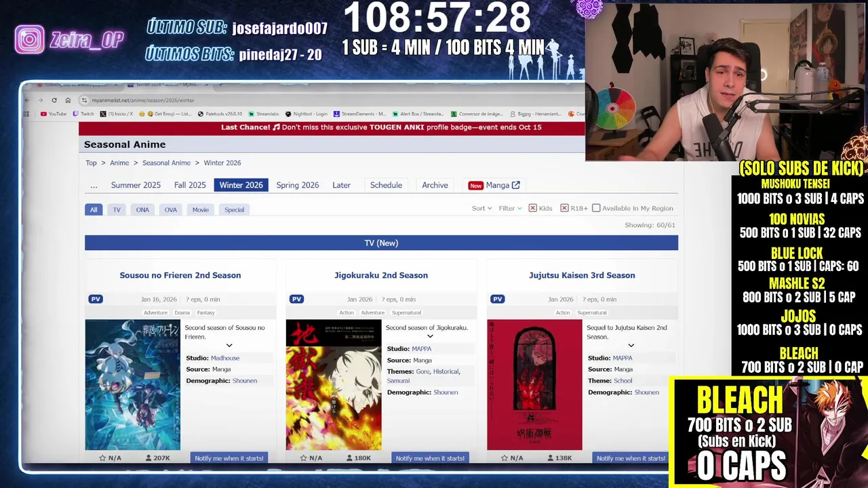Open the Get Emoji bookmark
This screenshot has height=488, width=868.
pos(165,114)
